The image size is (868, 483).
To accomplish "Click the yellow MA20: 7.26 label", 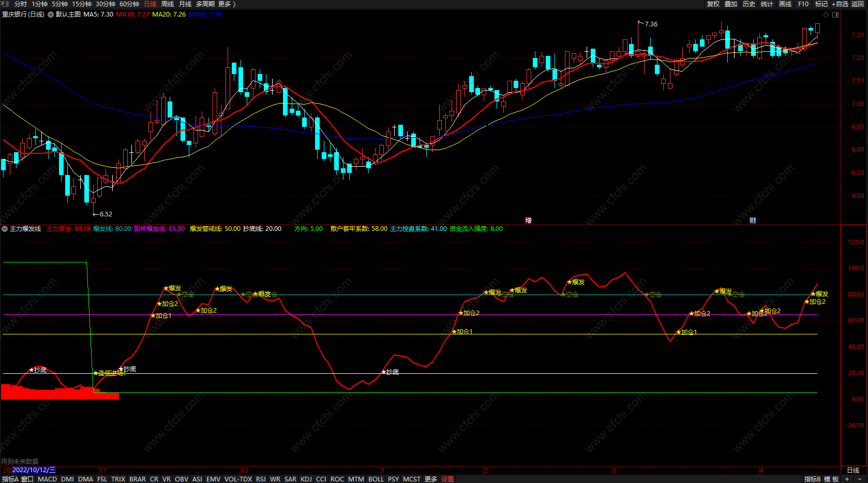I will click(x=169, y=14).
